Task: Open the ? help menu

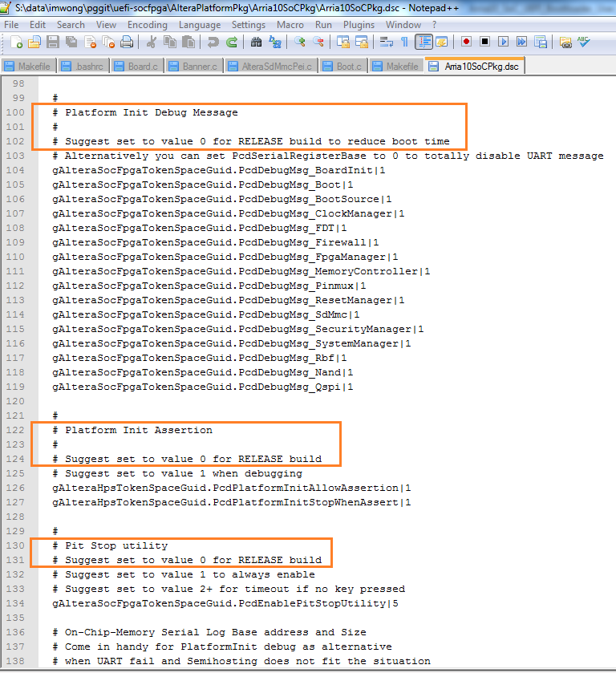Action: tap(434, 25)
